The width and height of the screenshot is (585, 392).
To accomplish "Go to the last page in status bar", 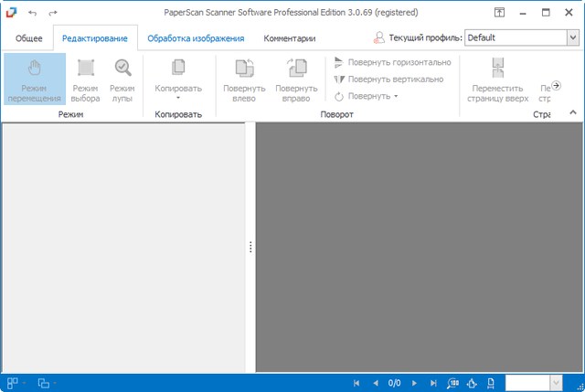I will 432,383.
